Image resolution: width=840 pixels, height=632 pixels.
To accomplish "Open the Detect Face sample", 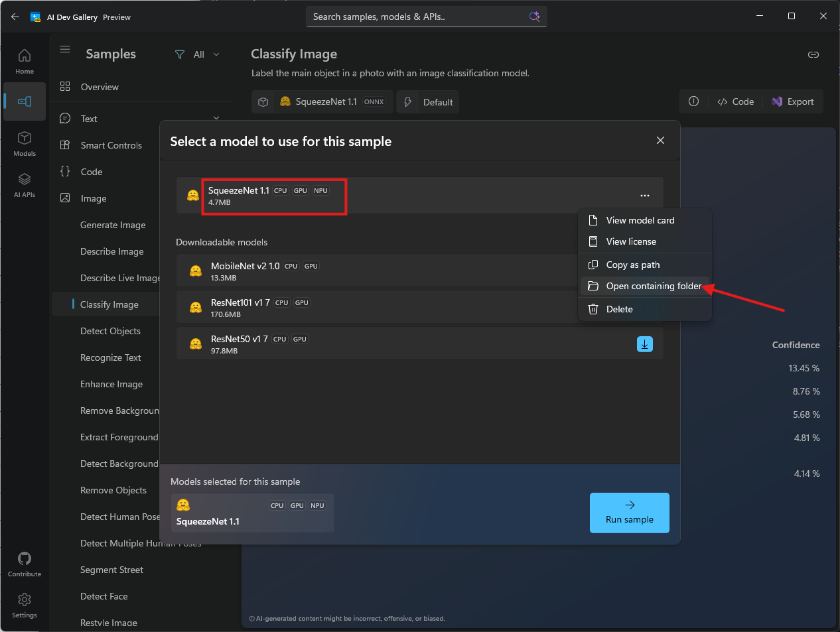I will [104, 596].
